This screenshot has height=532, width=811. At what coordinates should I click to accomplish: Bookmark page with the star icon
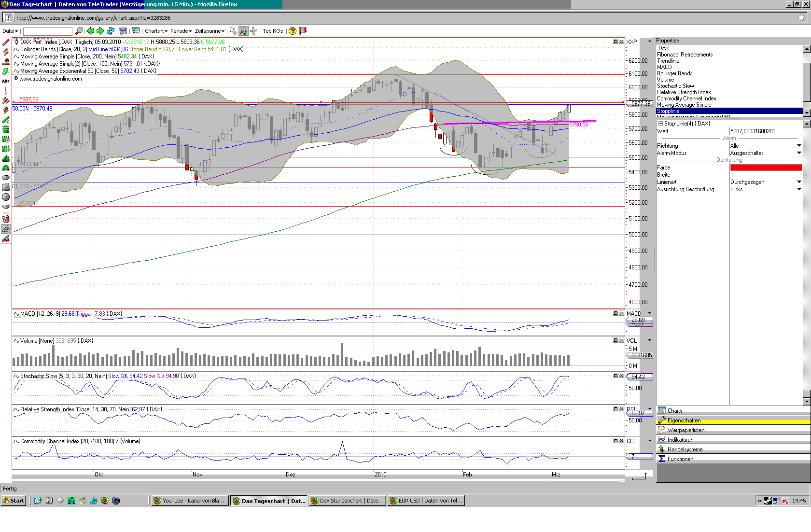pos(801,18)
